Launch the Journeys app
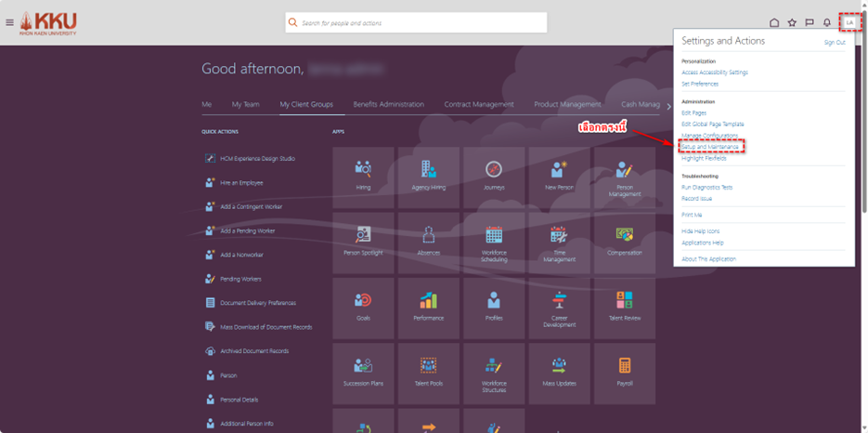Viewport: 868px width, 433px height. [494, 177]
